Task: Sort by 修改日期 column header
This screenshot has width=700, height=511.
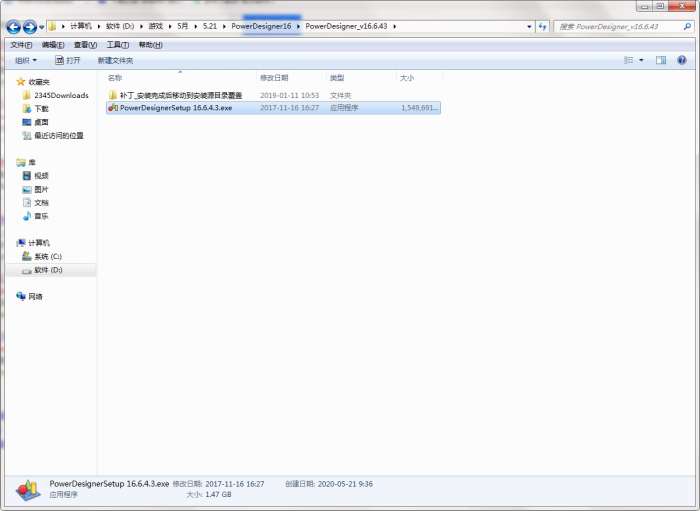Action: (274, 78)
